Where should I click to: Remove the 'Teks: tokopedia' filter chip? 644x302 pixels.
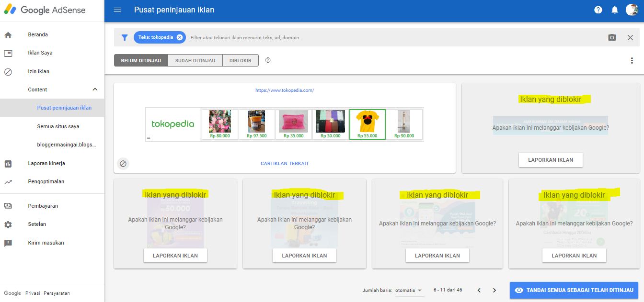pyautogui.click(x=180, y=37)
